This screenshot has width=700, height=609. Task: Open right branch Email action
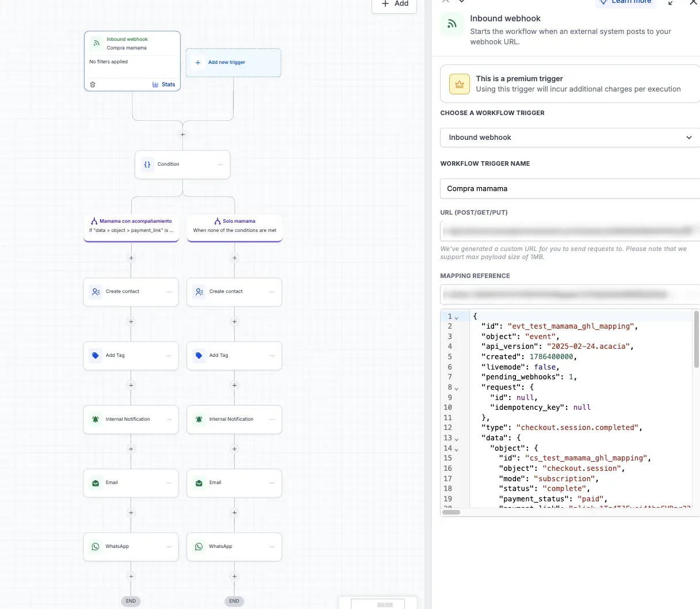235,483
